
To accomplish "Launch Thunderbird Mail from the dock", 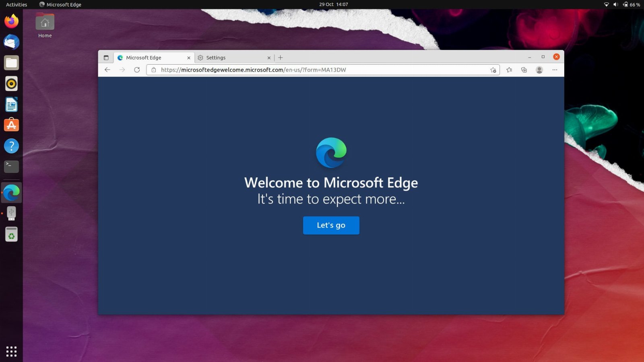I will [x=11, y=42].
